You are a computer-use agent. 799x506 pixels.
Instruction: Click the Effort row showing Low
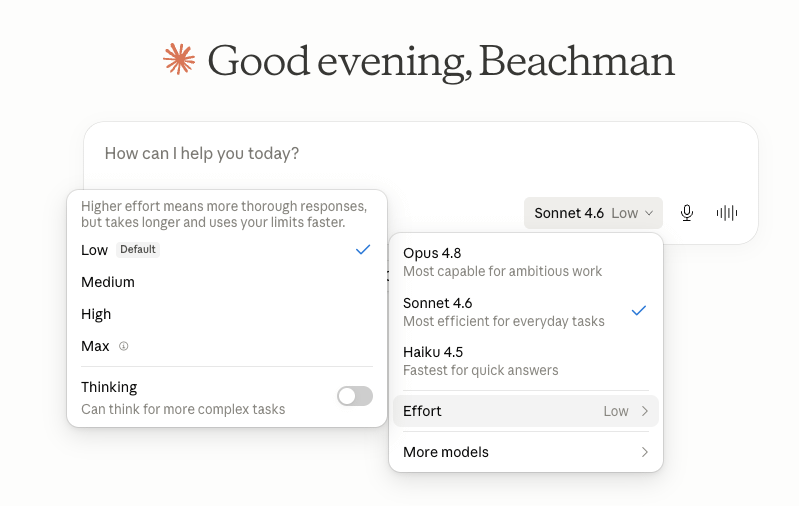click(526, 411)
